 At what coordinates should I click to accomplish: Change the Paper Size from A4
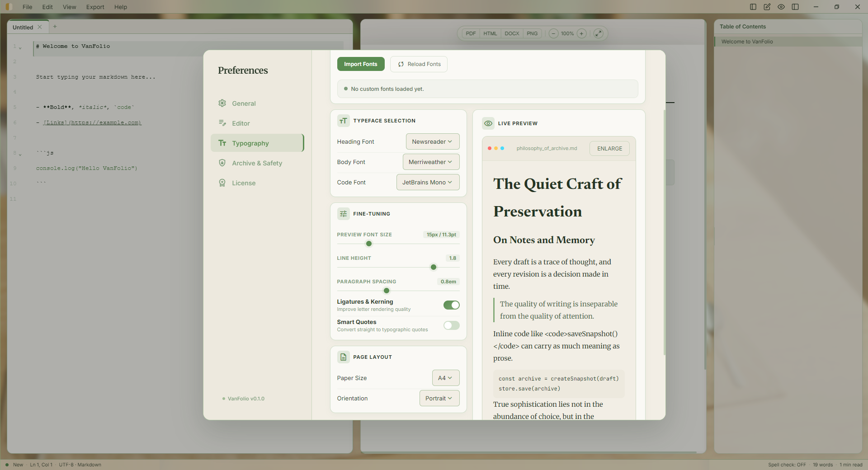pos(445,378)
